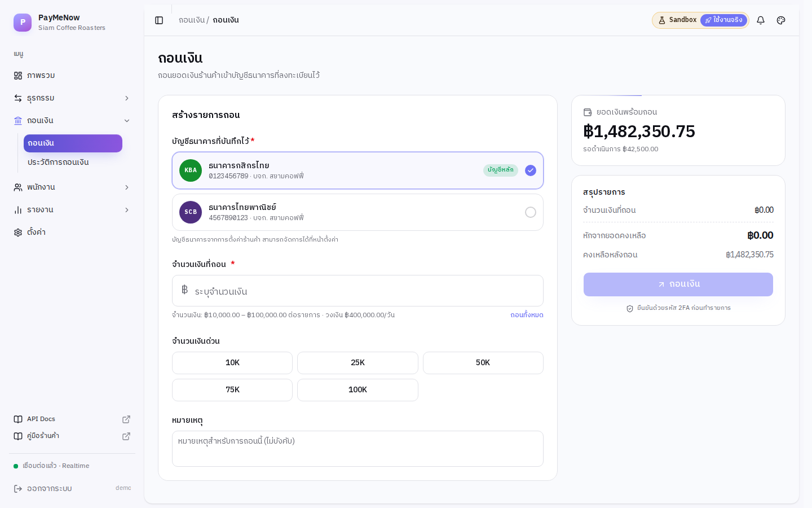Viewport: 812px width, 508px height.
Task: Click the ออกจากระบบ logout icon
Action: (18, 489)
